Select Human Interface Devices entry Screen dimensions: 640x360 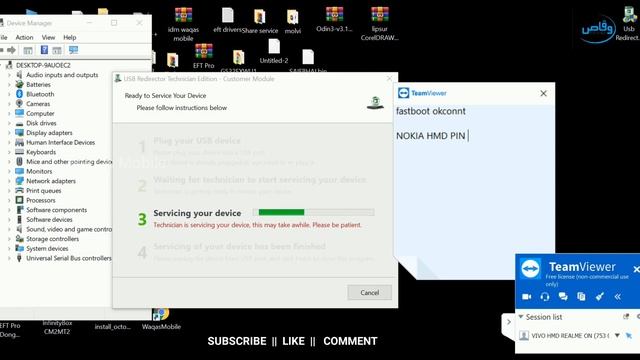(x=60, y=142)
